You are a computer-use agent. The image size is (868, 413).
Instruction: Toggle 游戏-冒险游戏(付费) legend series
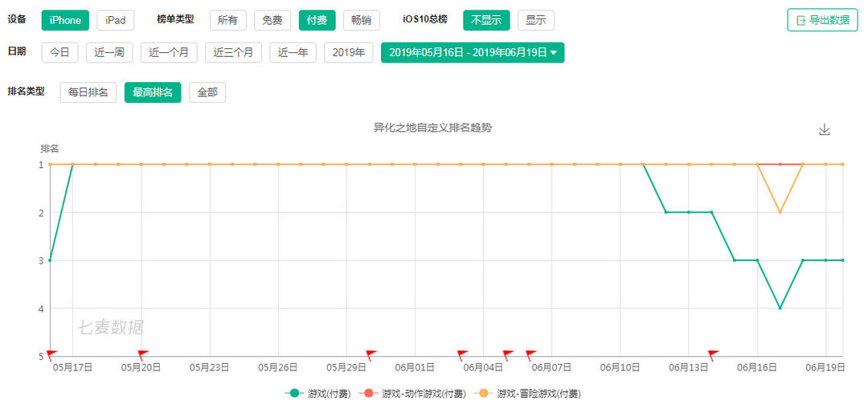tap(527, 394)
